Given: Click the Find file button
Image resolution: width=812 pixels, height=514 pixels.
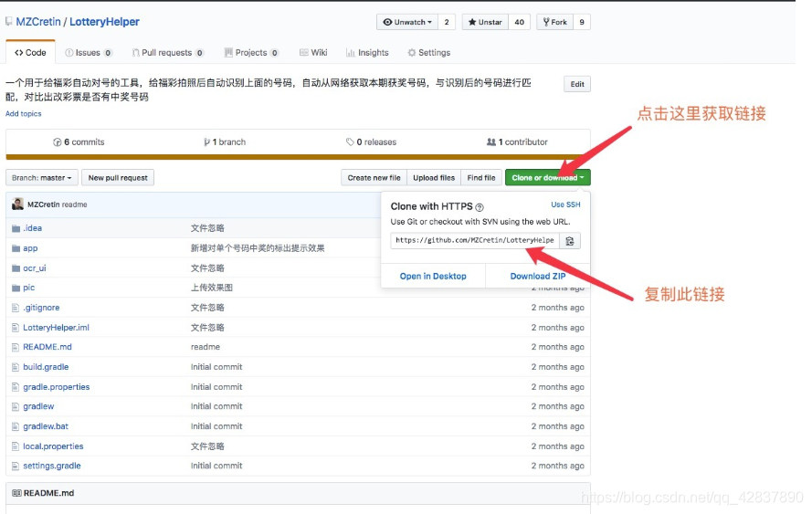Looking at the screenshot, I should pos(481,178).
